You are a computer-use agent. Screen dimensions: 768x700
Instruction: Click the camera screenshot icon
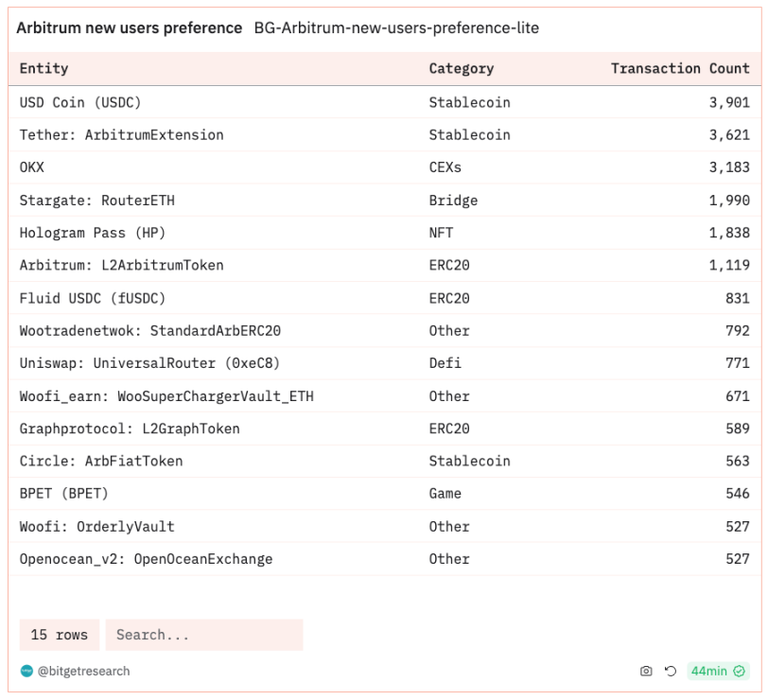[646, 672]
